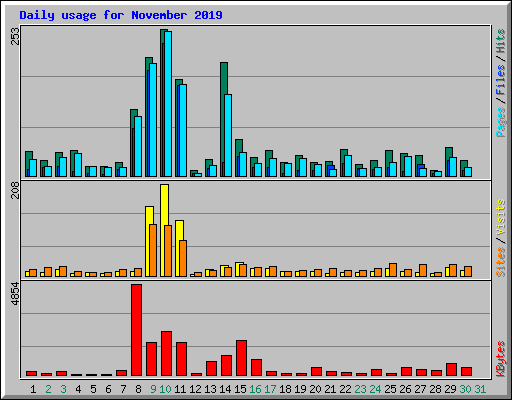Click the Sites legend label
Viewport: 512px width, 400px height.
click(500, 262)
